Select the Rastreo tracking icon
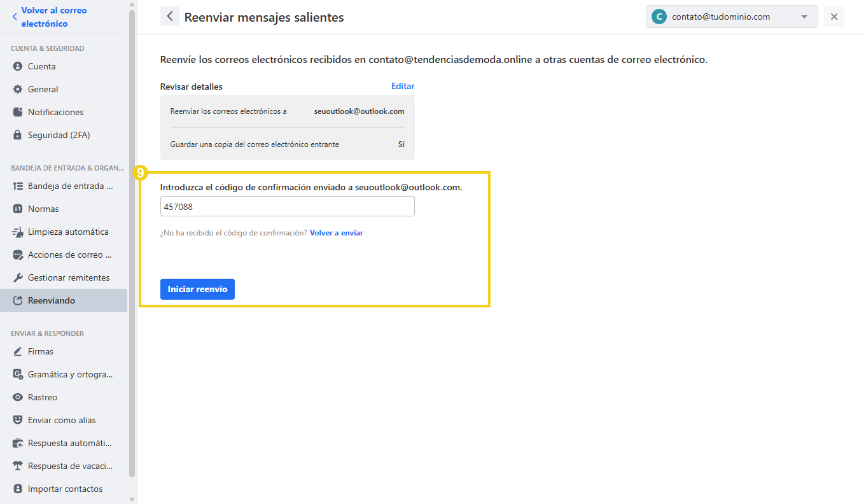 pyautogui.click(x=18, y=397)
